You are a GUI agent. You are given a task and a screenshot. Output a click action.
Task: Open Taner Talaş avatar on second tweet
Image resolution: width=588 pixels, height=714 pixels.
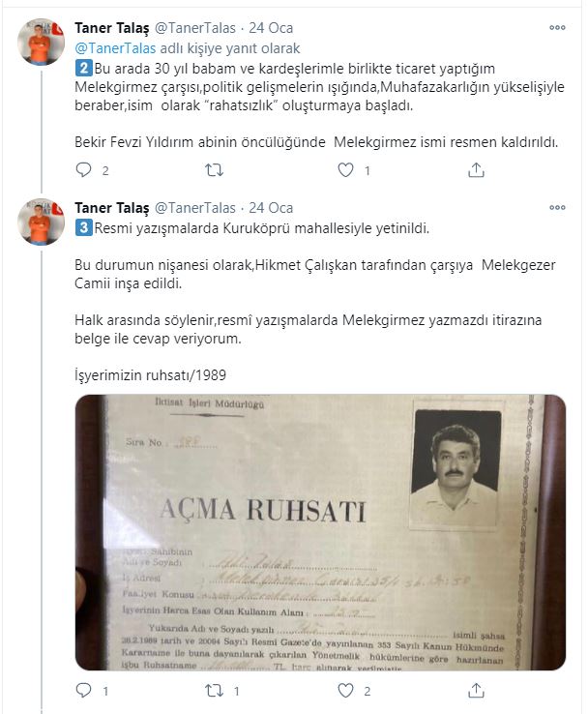(41, 222)
